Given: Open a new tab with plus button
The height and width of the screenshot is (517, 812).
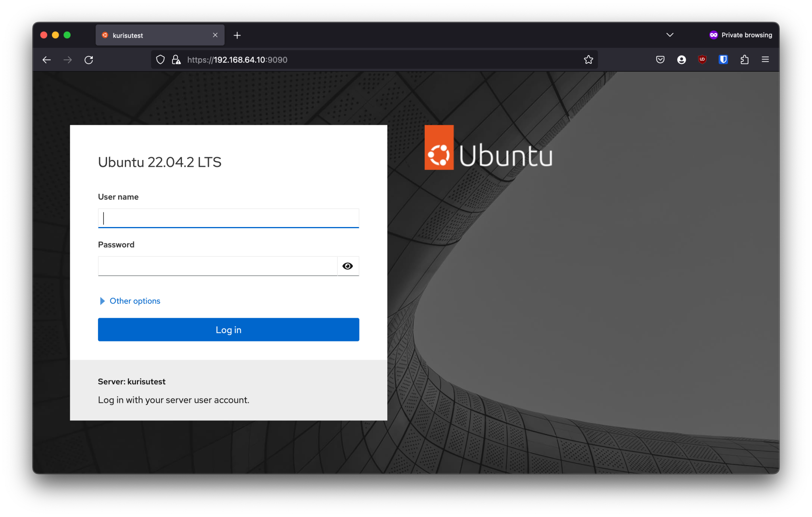Looking at the screenshot, I should [237, 35].
